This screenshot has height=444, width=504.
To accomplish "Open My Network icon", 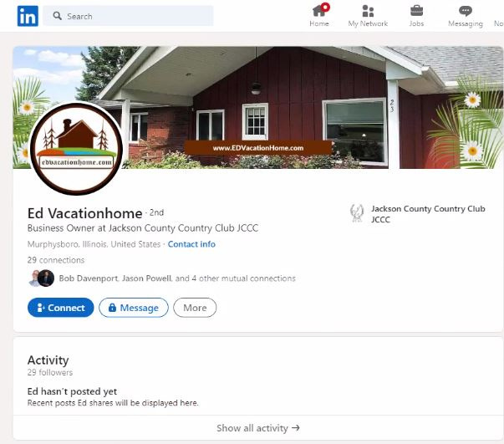I will click(368, 11).
